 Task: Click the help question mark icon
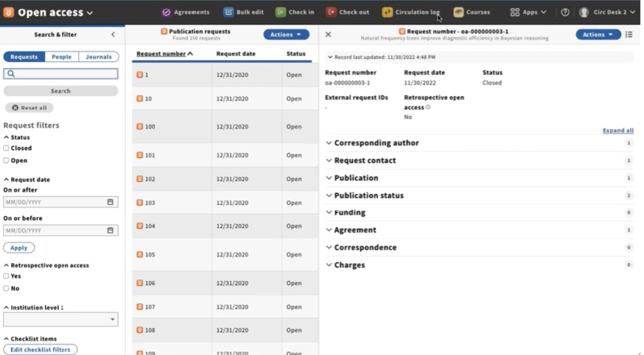coord(565,12)
